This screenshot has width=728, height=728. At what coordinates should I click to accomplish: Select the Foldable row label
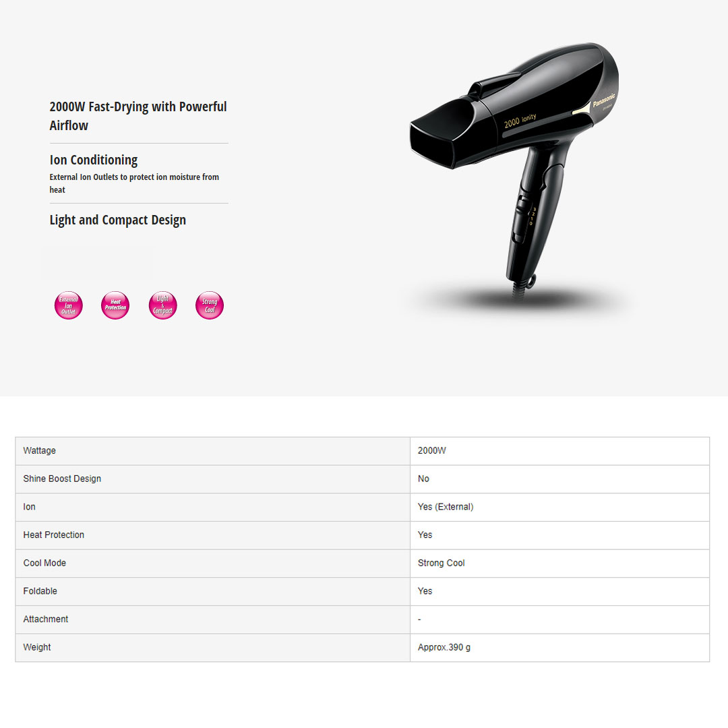point(40,591)
